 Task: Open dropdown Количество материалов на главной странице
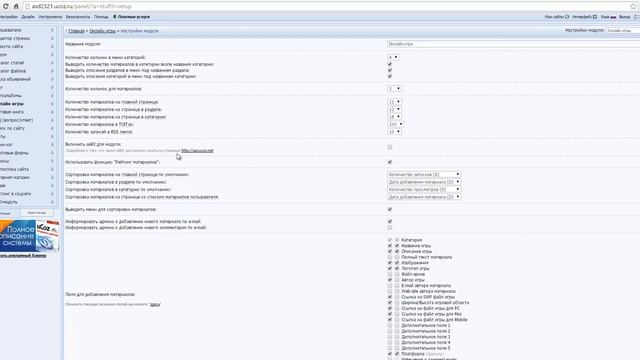point(394,102)
